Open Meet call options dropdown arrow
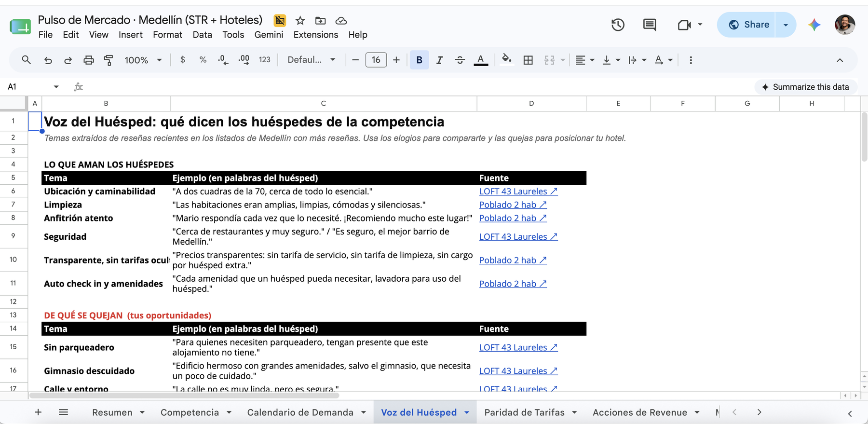 (x=700, y=25)
